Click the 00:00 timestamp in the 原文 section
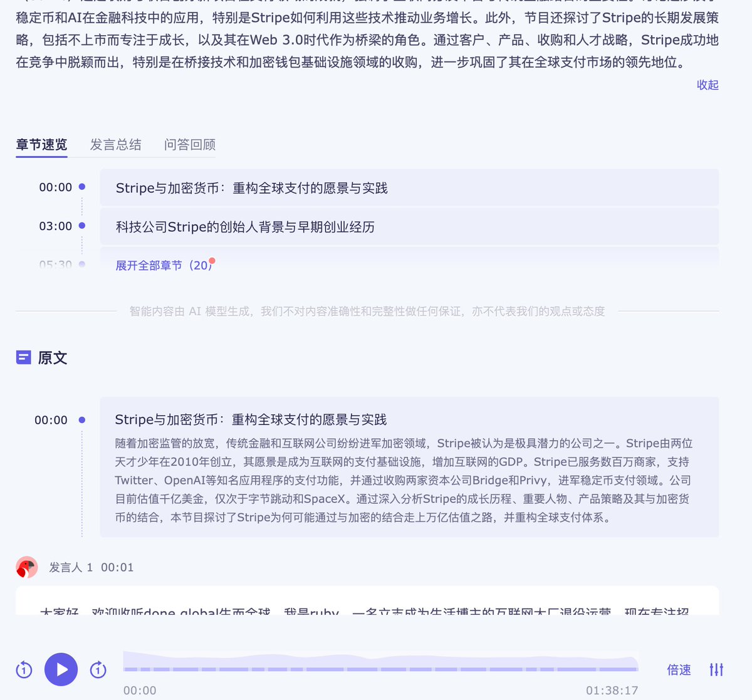Image resolution: width=752 pixels, height=700 pixels. 51,420
